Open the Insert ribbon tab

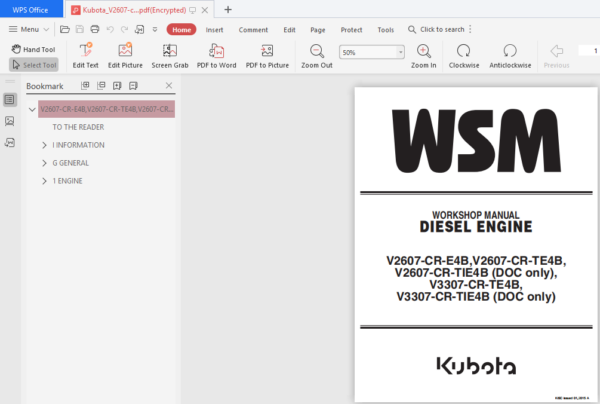click(214, 30)
